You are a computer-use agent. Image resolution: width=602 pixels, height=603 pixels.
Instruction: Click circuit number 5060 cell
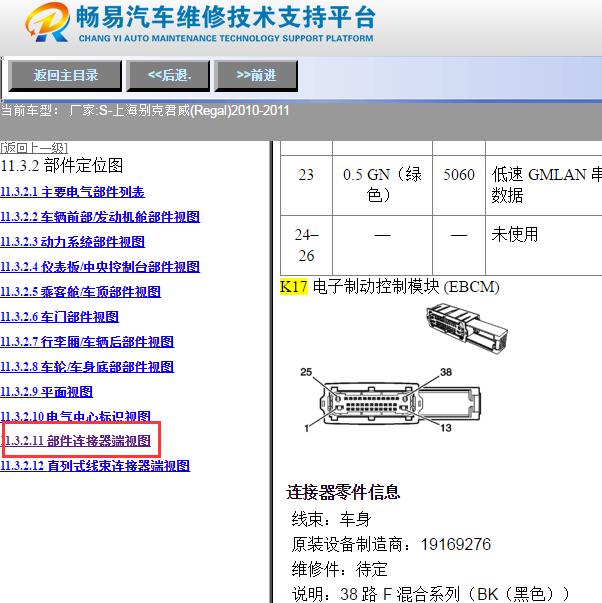tap(459, 185)
